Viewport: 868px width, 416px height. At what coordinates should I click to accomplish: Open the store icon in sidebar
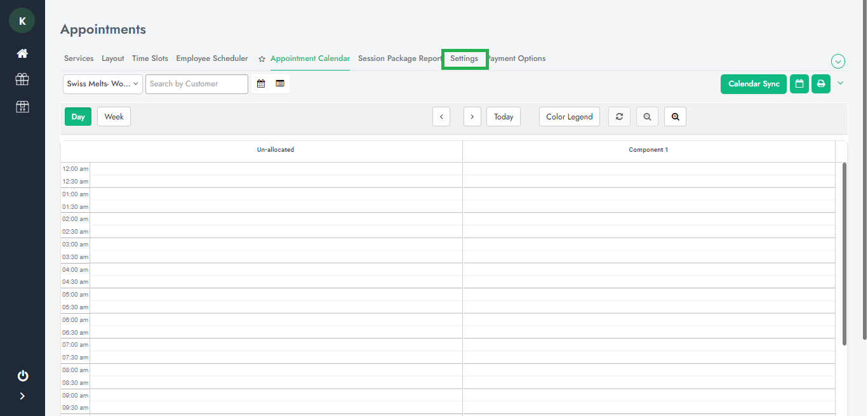(x=22, y=106)
